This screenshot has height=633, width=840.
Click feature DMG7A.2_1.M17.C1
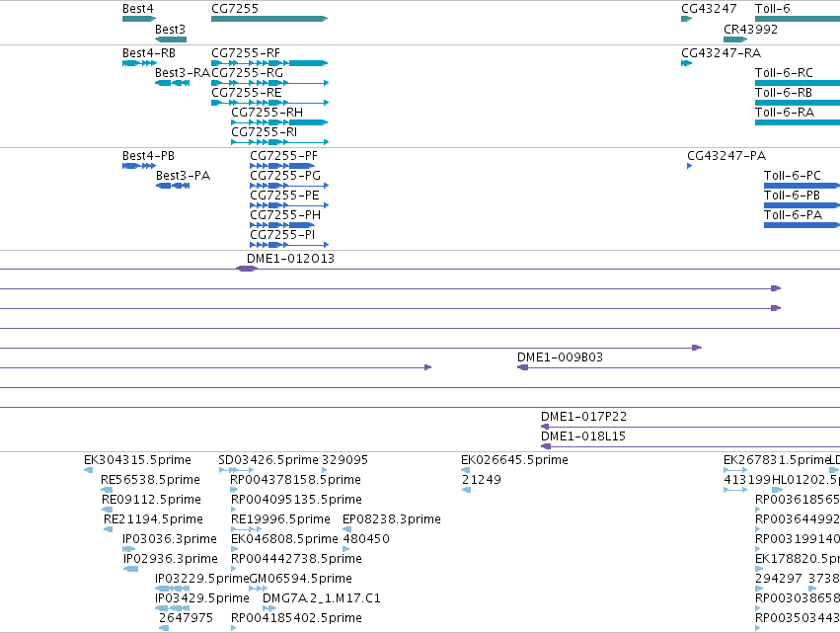click(269, 608)
